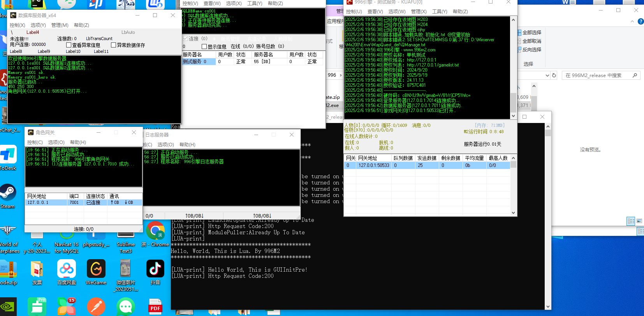Viewport: 644px width, 316px height.
Task: Open the Steam desktop shortcut
Action: point(7,193)
